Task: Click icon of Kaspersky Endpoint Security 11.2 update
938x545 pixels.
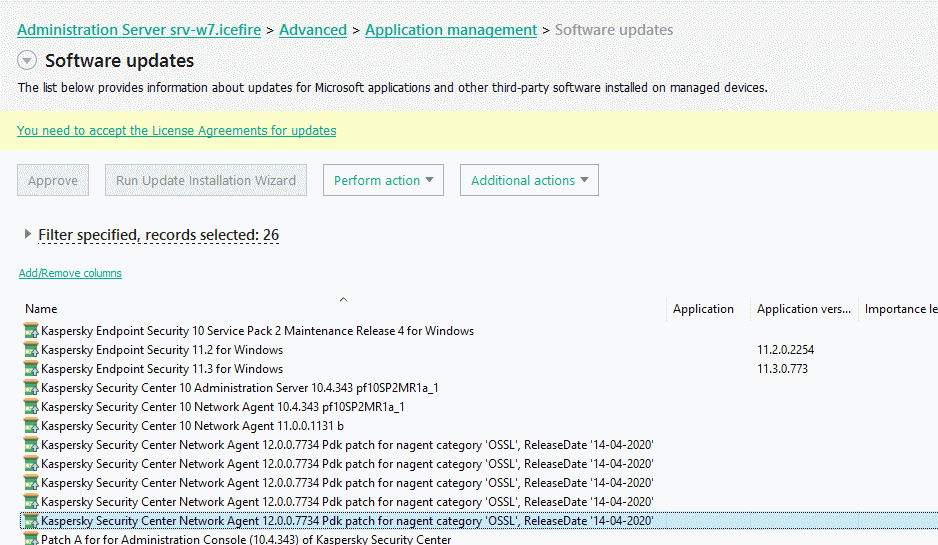Action: click(31, 350)
